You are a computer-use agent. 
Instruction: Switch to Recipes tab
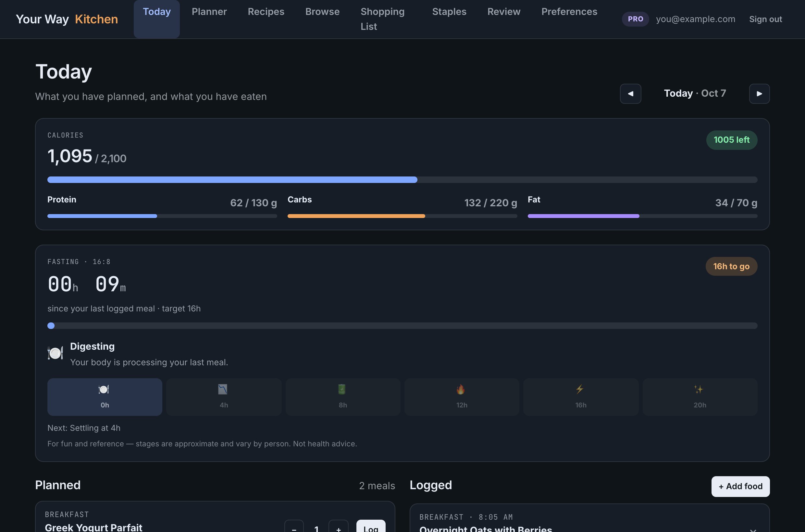(x=266, y=12)
